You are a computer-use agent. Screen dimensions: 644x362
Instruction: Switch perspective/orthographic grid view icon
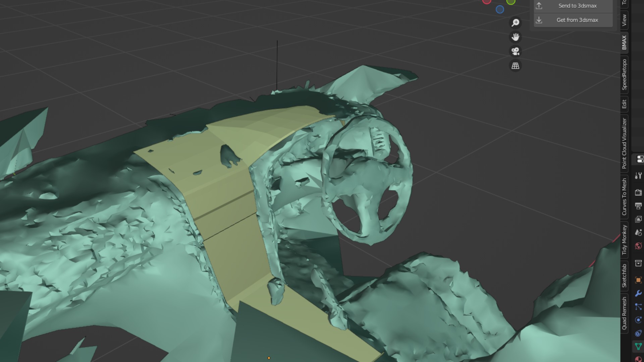click(x=515, y=66)
